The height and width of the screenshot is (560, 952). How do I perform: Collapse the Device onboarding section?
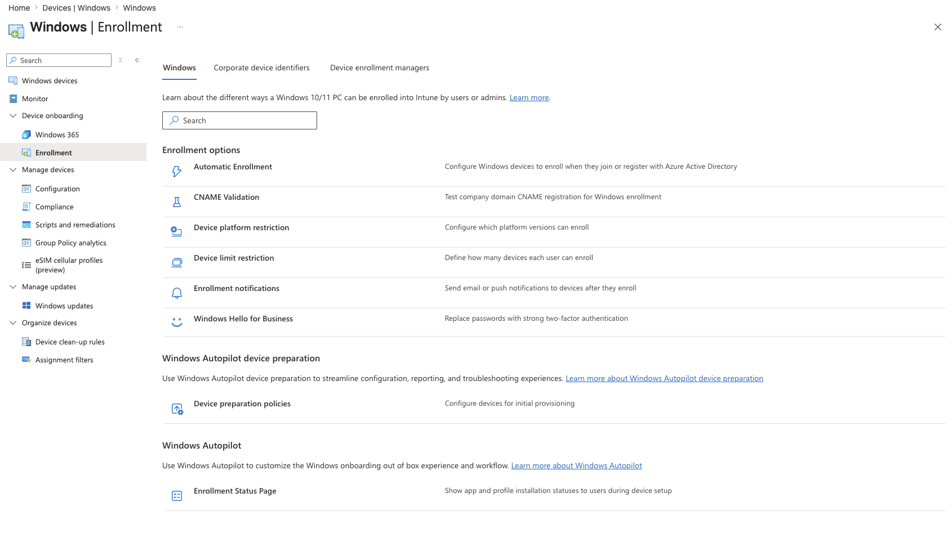click(13, 115)
